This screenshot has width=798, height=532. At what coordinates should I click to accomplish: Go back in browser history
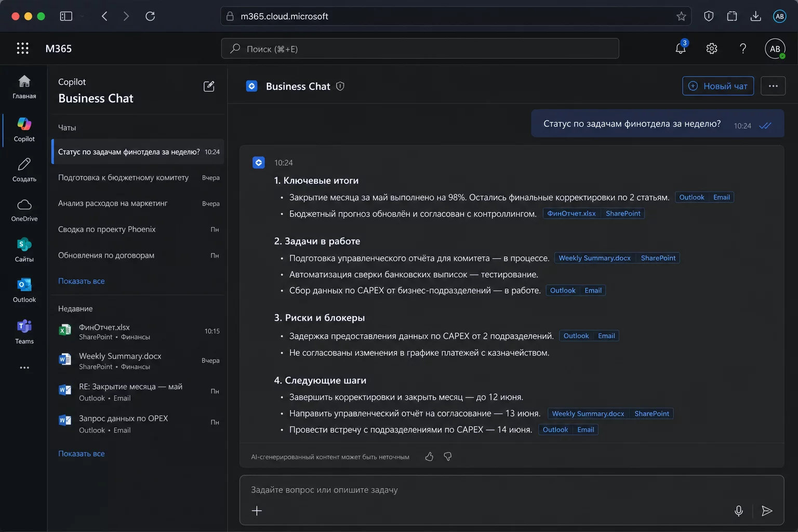click(x=104, y=16)
